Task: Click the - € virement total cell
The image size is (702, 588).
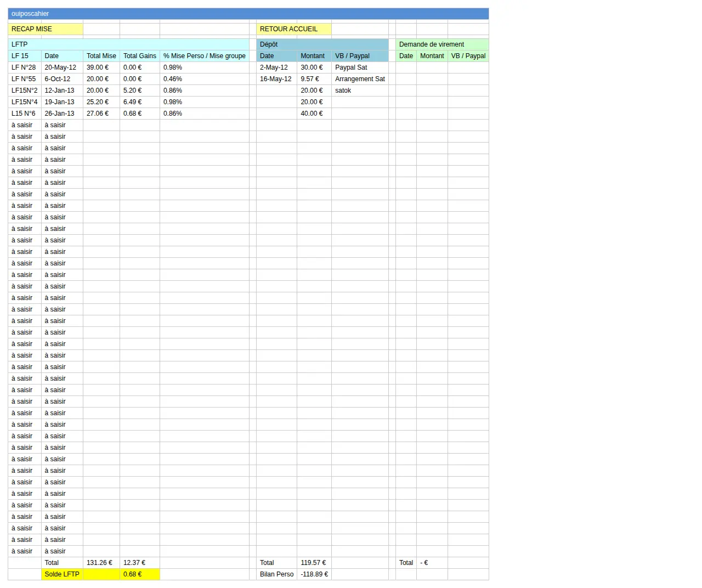Action: [x=432, y=563]
